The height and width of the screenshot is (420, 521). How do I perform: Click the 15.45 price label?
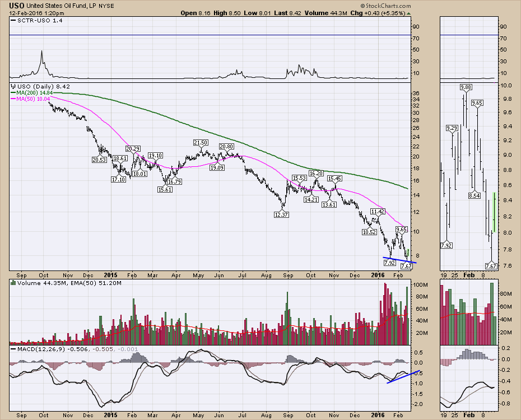[334, 178]
